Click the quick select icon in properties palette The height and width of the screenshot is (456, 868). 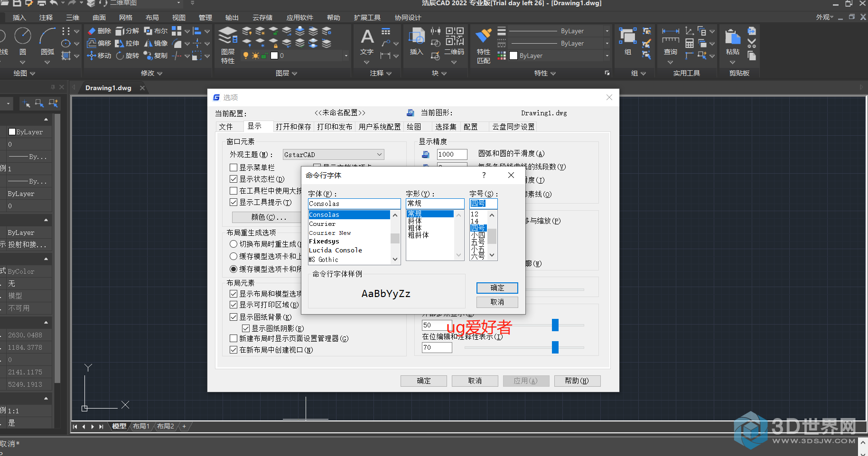(x=53, y=103)
